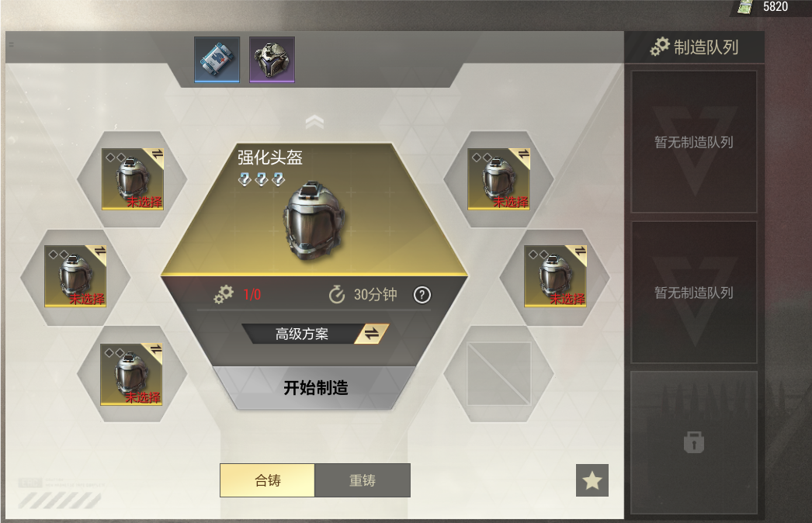Switch to the 重铸 tab

point(363,480)
